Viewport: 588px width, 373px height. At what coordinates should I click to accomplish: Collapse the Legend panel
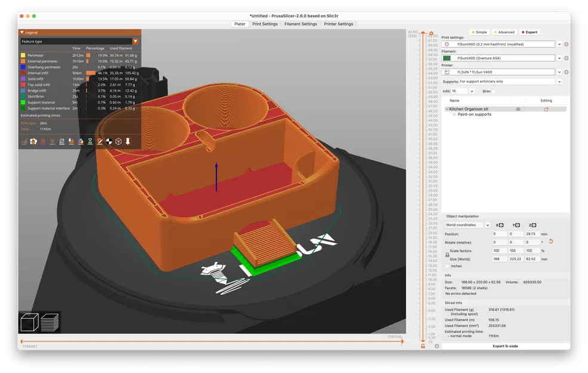coord(22,33)
